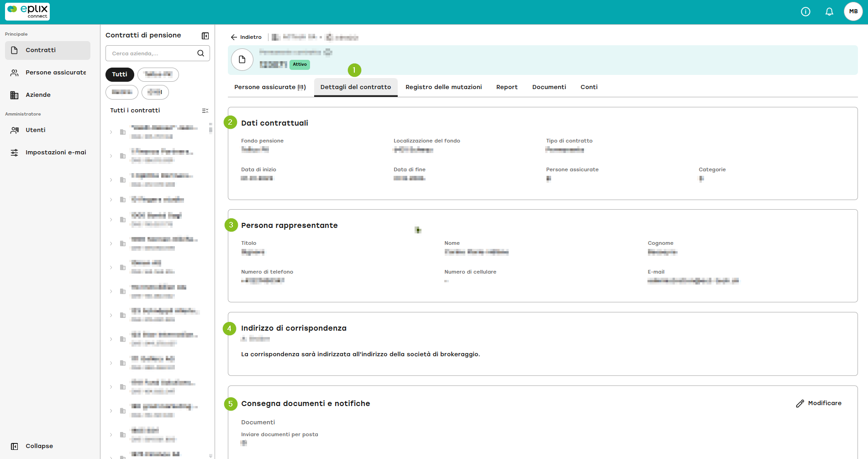Viewport: 868px width, 459px height.
Task: Click the contracts list scrollbar
Action: pos(210,127)
